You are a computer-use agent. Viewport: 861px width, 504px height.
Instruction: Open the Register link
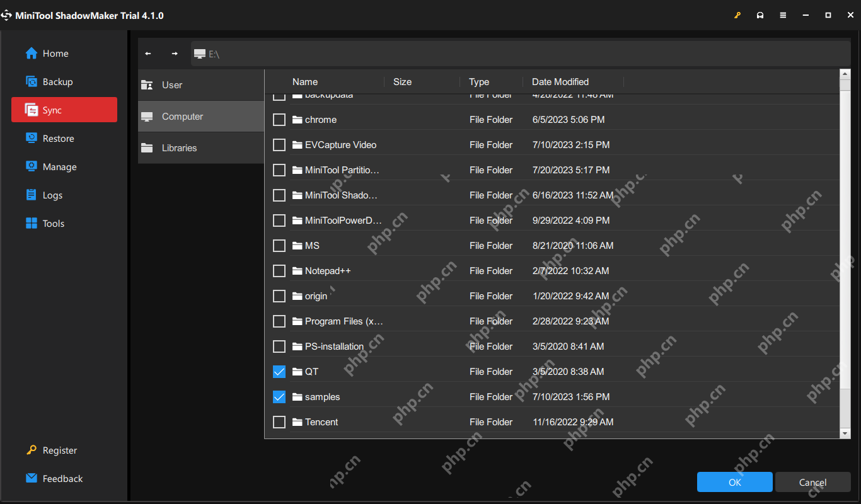pyautogui.click(x=60, y=450)
